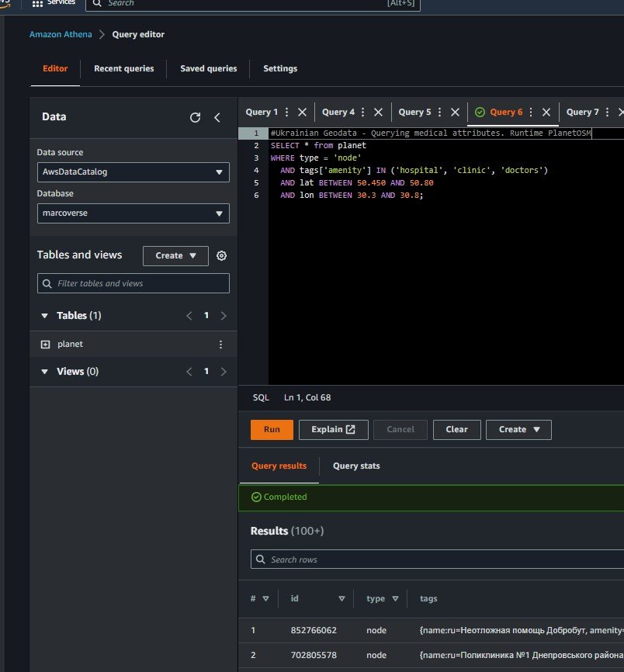Expand the planet table columns

(45, 345)
